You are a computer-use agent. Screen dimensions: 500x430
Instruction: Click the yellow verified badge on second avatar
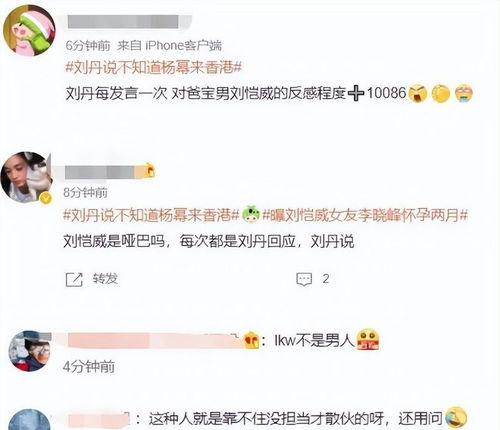point(46,199)
